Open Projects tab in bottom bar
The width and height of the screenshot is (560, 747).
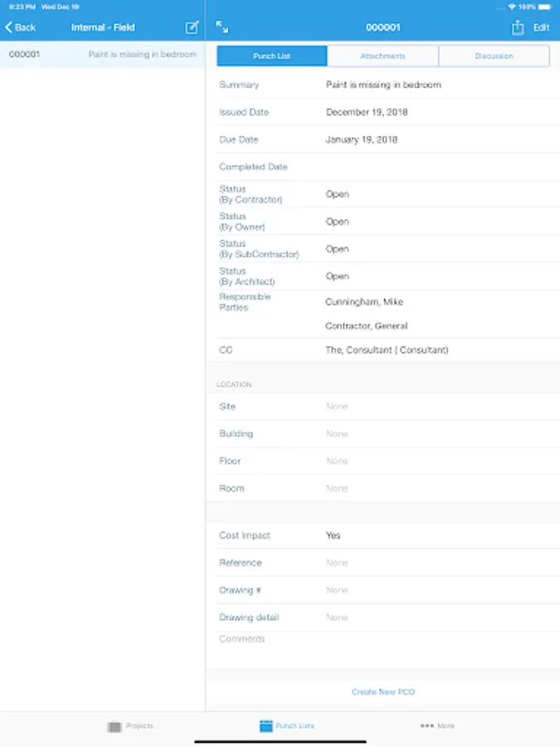click(130, 726)
